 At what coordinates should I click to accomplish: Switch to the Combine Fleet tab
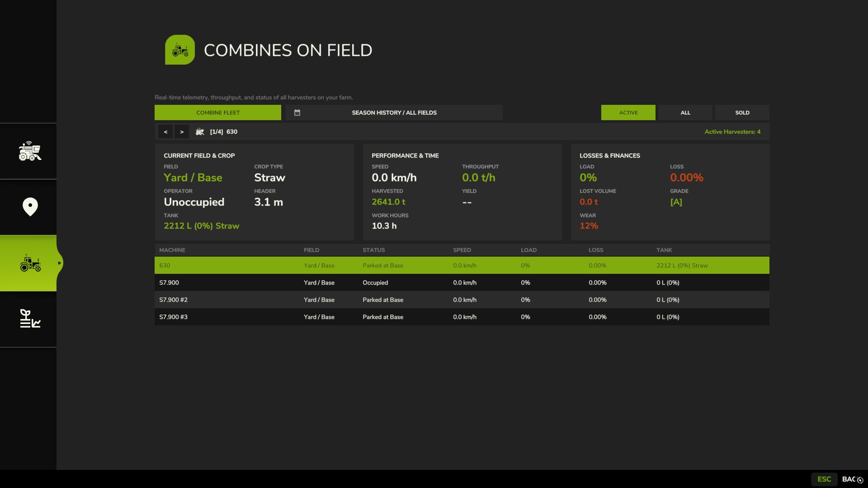[218, 113]
